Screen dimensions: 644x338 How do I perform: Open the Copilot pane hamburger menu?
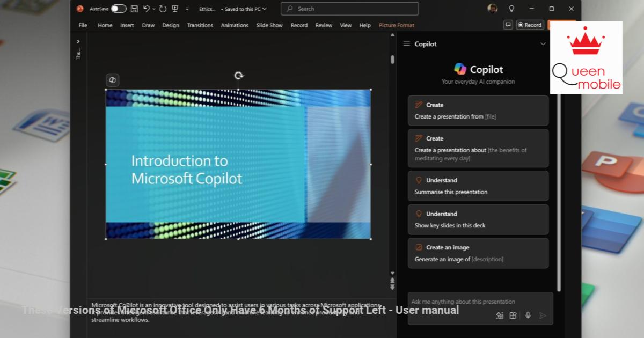pyautogui.click(x=406, y=44)
